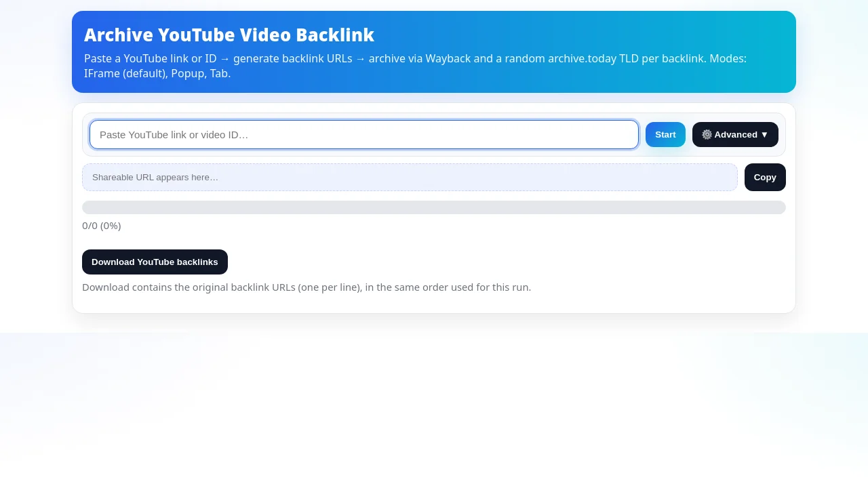Image resolution: width=868 pixels, height=488 pixels.
Task: Click the 0/0 (0%) progress text
Action: 102,226
